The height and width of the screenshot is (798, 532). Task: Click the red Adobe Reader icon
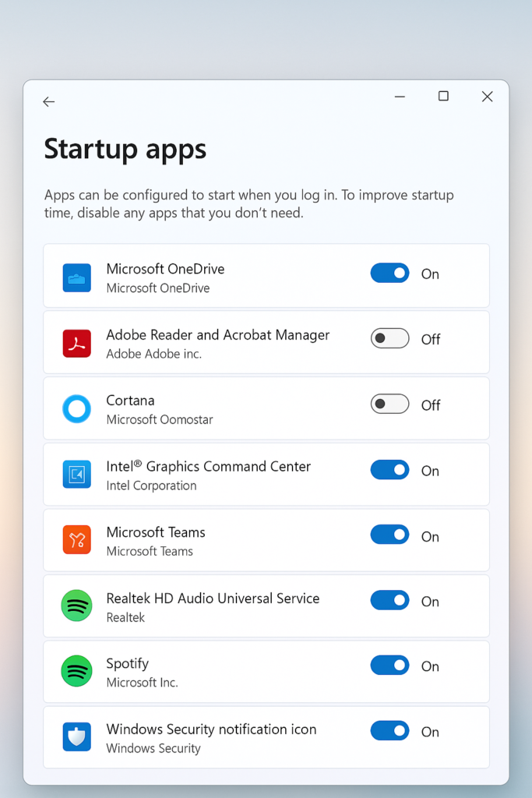click(77, 343)
